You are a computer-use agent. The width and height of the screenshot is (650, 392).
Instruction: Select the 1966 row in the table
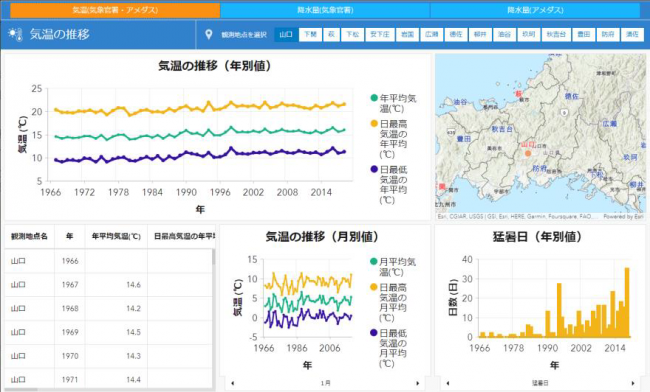(x=109, y=261)
